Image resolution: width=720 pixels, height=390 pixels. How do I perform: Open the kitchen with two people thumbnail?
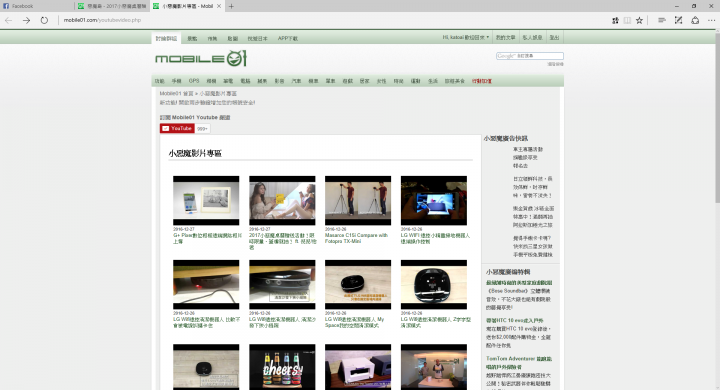tap(434, 367)
